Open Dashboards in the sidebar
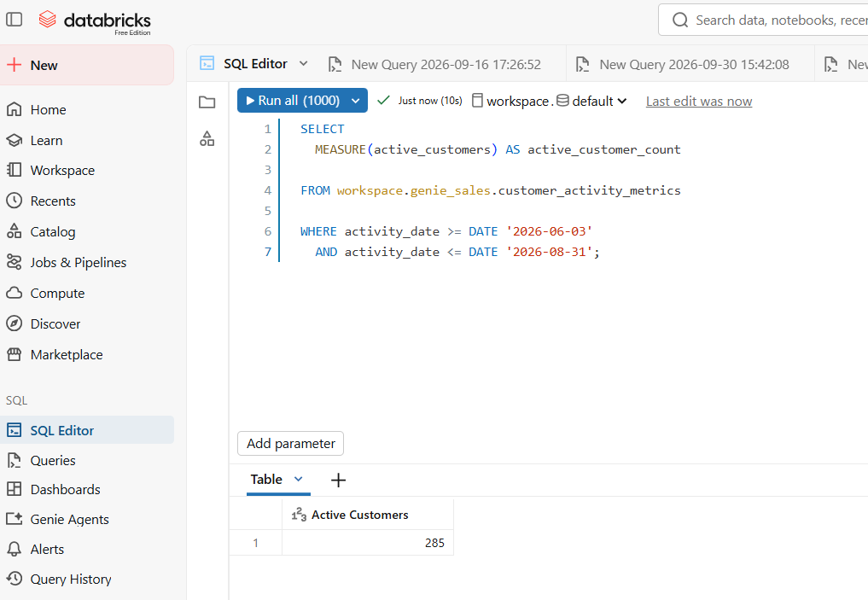 pyautogui.click(x=66, y=490)
